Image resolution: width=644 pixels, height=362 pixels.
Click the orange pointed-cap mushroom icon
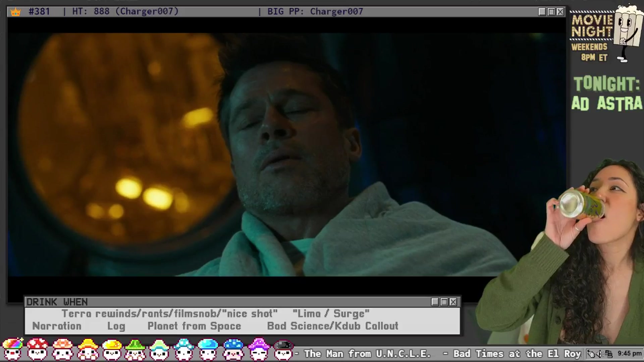tap(88, 349)
